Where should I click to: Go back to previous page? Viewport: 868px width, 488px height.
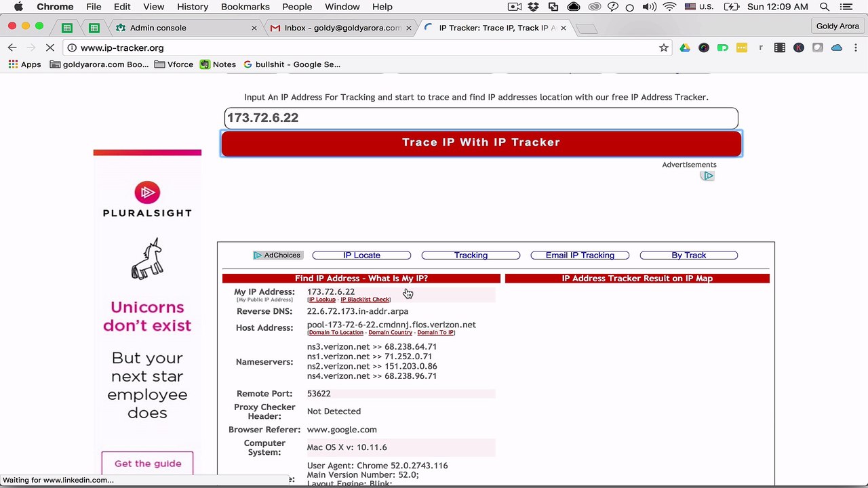pyautogui.click(x=12, y=47)
